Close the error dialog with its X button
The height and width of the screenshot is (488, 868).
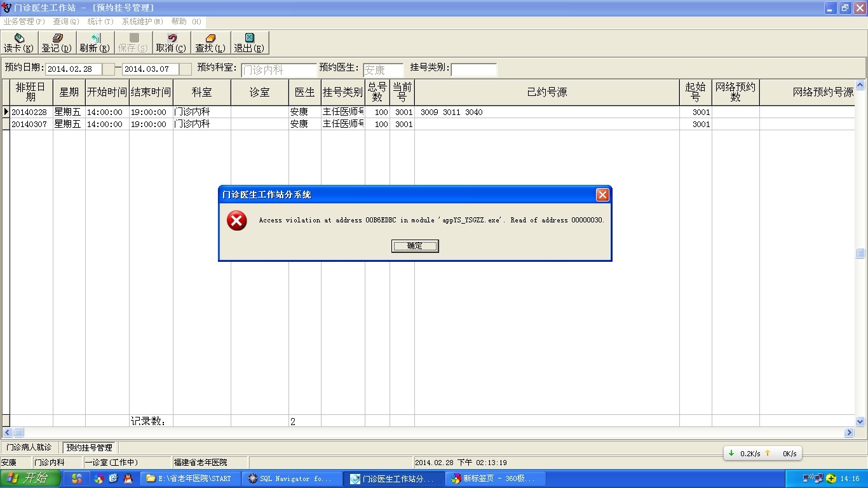click(x=602, y=195)
